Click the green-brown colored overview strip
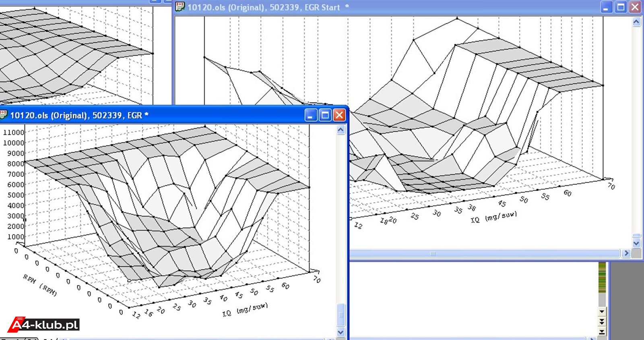This screenshot has width=644, height=340. tap(602, 277)
